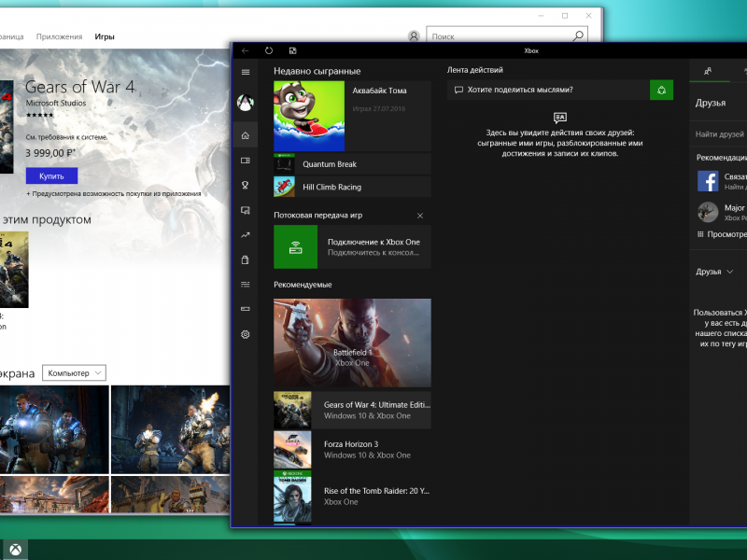Open the screenshot of two armored soldiers with blue lights

pos(54,429)
